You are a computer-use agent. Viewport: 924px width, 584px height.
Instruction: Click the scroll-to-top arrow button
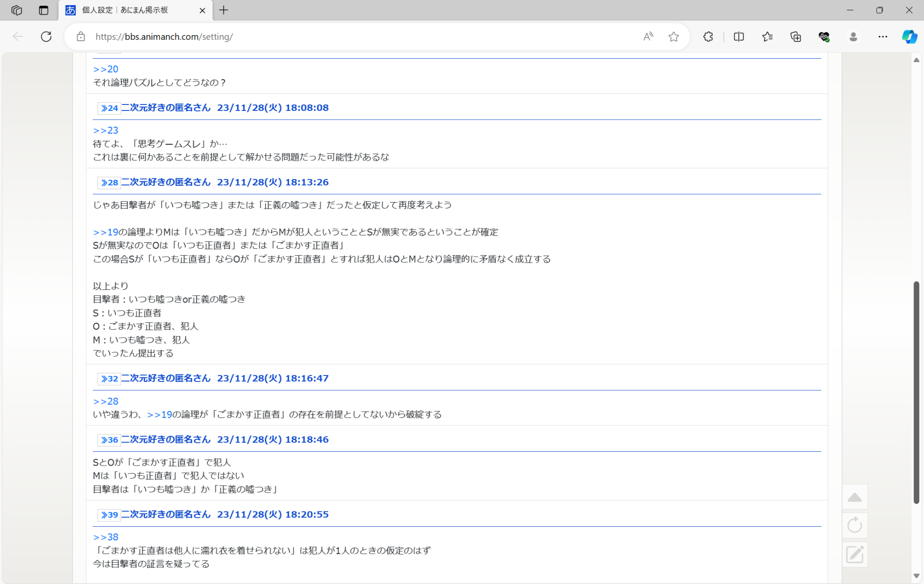(x=855, y=498)
